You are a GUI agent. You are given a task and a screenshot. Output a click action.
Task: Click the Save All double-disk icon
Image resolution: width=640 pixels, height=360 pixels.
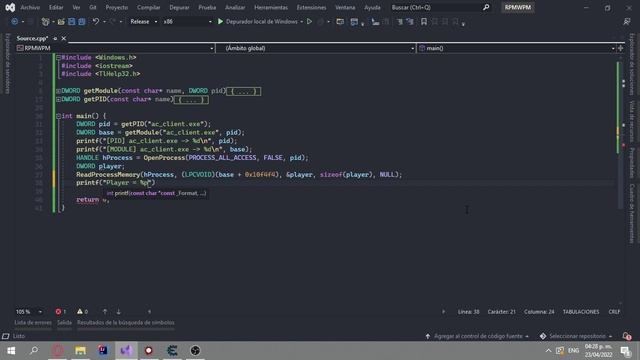point(82,22)
